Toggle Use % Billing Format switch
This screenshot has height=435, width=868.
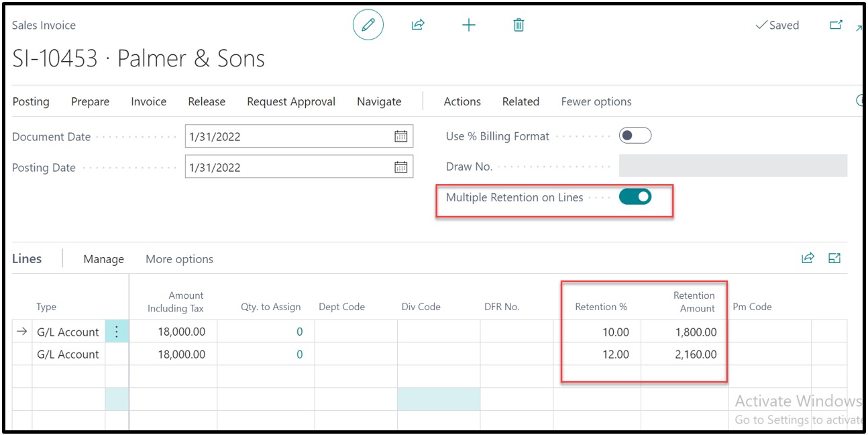(635, 136)
